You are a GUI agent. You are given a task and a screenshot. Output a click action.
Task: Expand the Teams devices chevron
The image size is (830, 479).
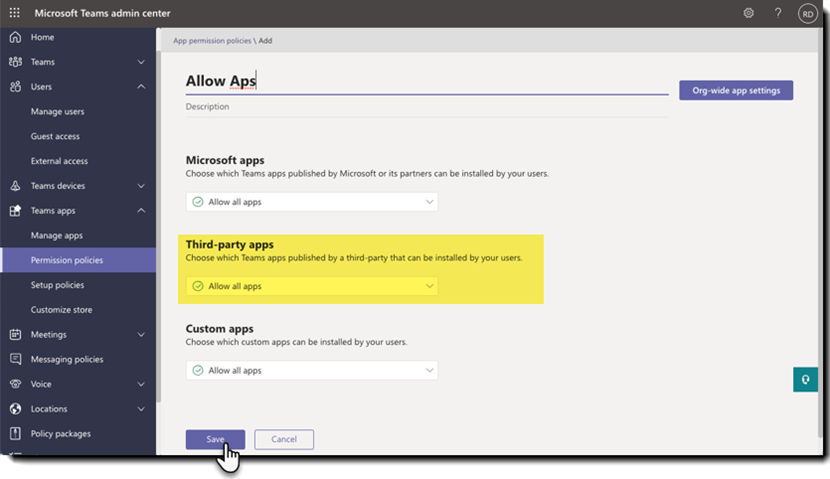[x=141, y=186]
